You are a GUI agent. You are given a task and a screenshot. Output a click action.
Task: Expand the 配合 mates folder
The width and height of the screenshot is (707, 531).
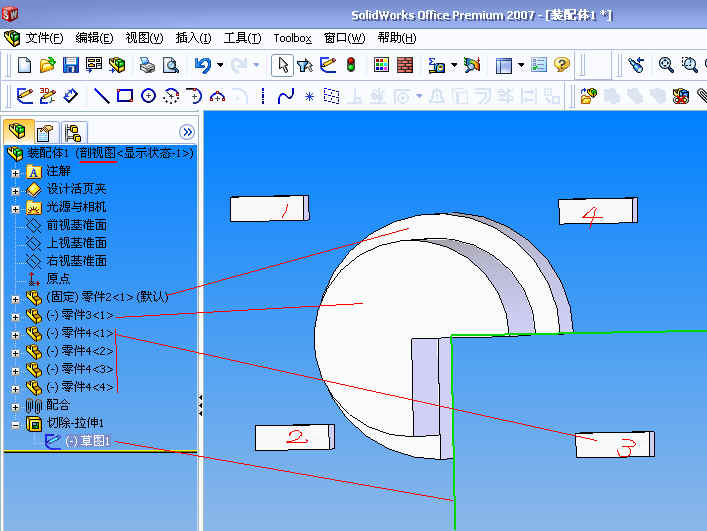pos(15,407)
